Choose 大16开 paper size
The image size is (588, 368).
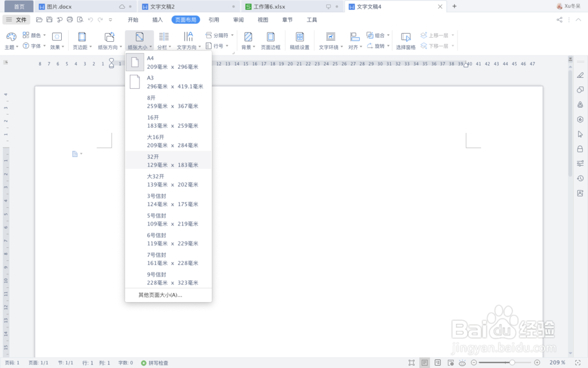pos(168,141)
